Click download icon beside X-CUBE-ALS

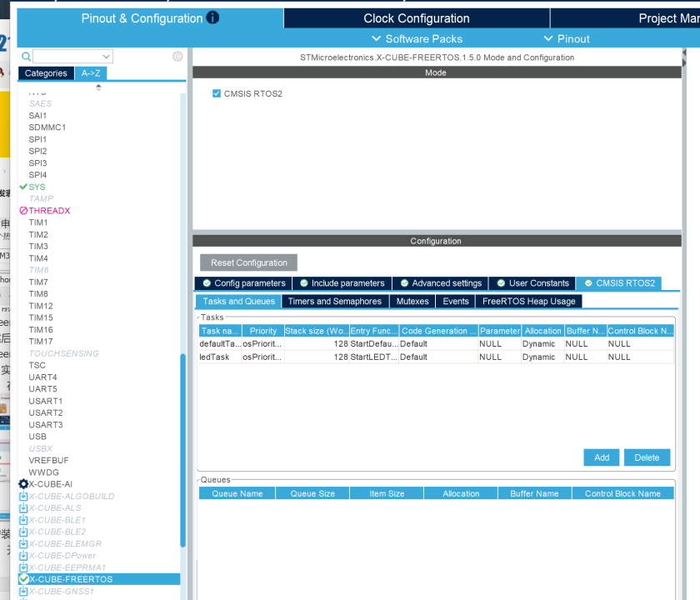(x=23, y=508)
